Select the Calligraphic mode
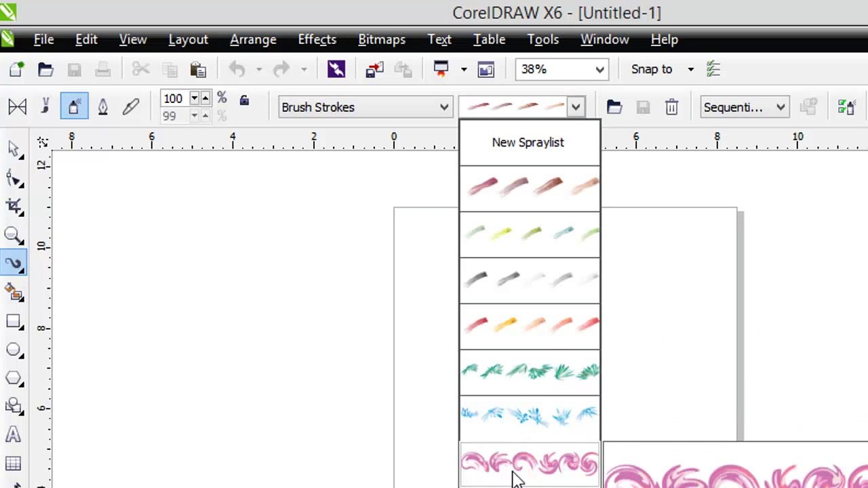The width and height of the screenshot is (868, 488). (103, 107)
